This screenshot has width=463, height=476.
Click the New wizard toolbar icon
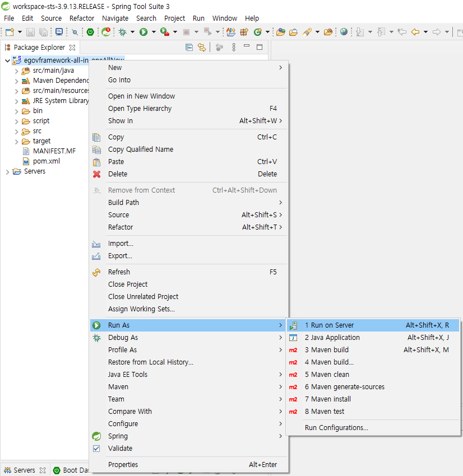[10, 32]
